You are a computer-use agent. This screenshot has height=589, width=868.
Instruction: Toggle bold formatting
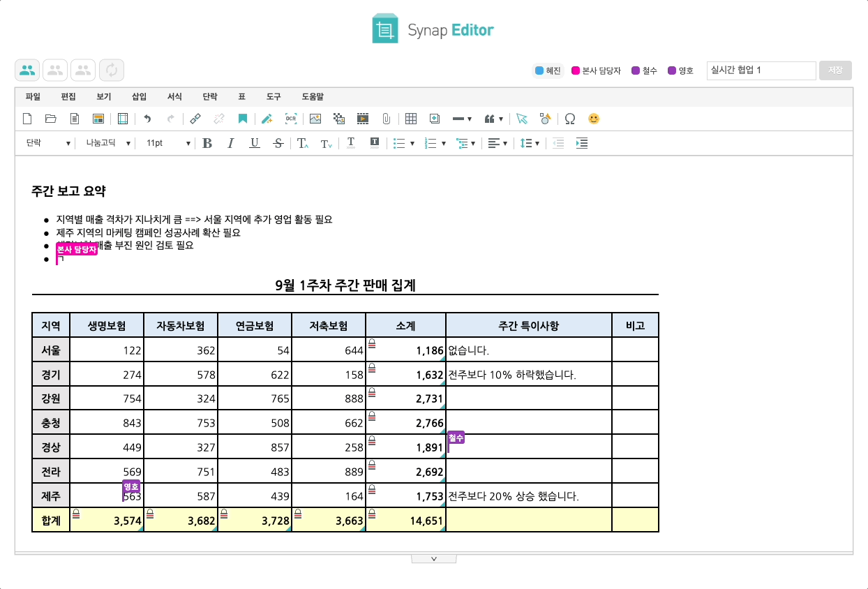pos(207,143)
